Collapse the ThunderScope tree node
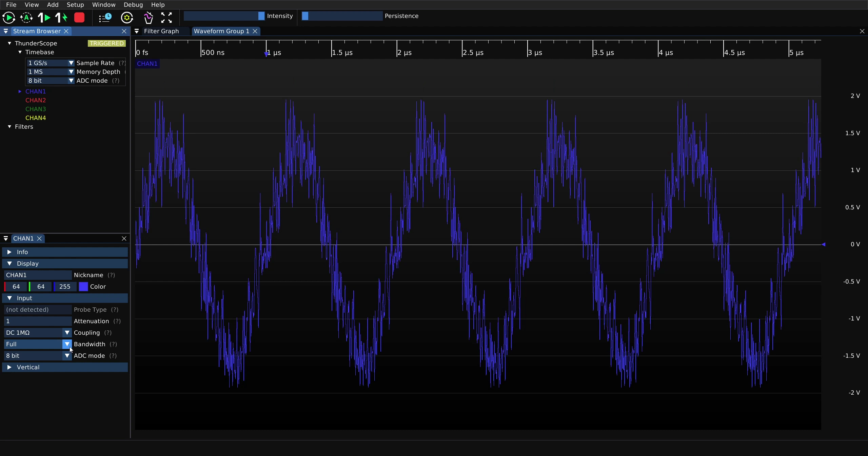 click(9, 43)
